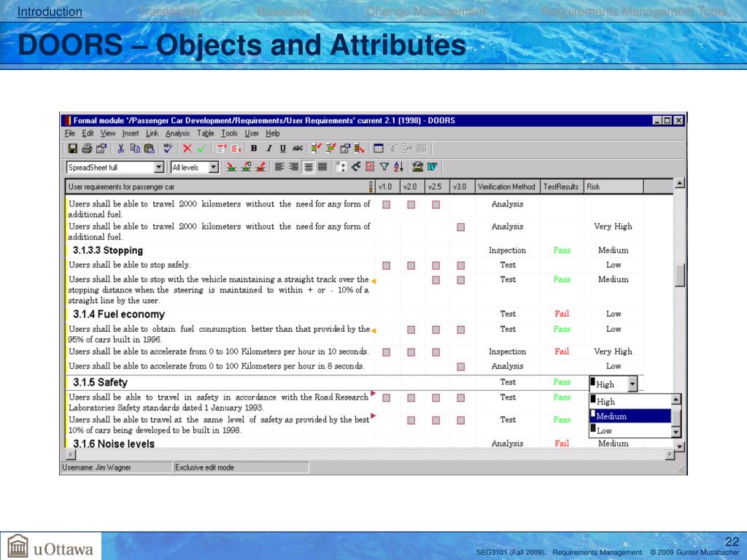
Task: Open the Insert menu
Action: (131, 133)
